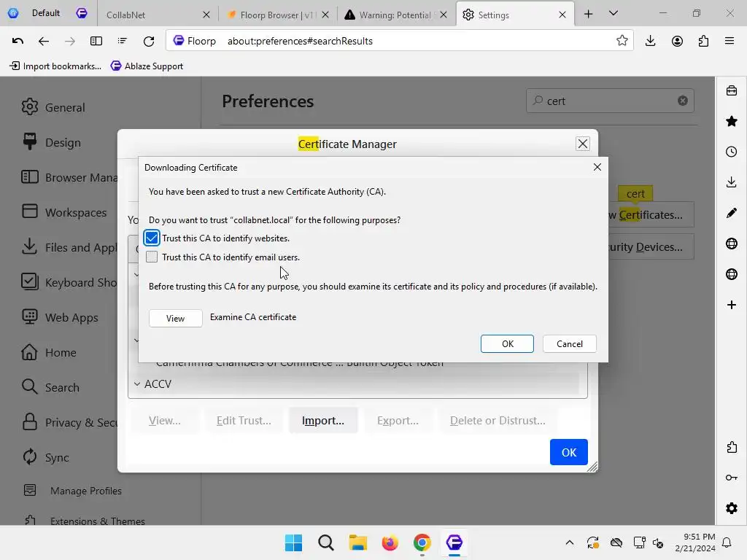Open Manage Profiles link
Image resolution: width=747 pixels, height=560 pixels.
point(73,491)
